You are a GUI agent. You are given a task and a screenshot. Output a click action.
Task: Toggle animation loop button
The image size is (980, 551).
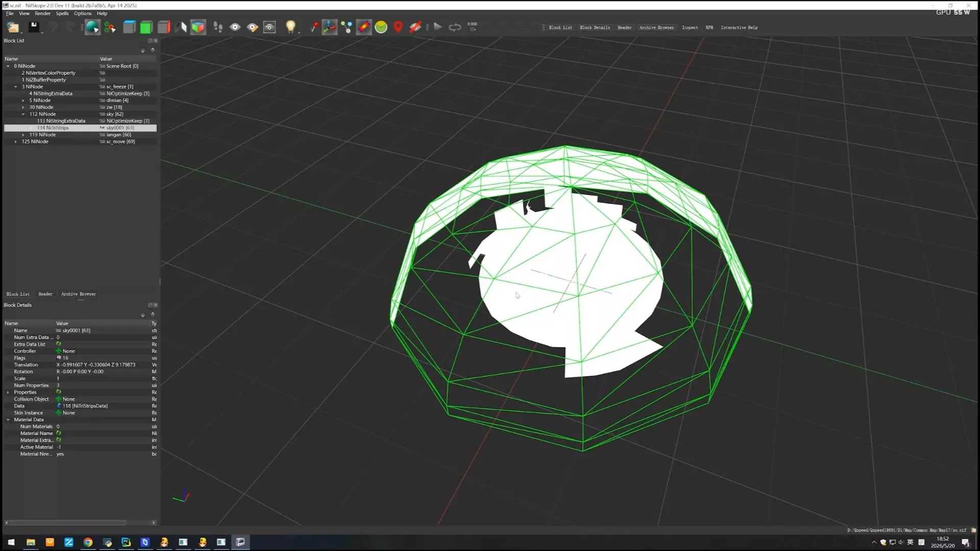(455, 27)
